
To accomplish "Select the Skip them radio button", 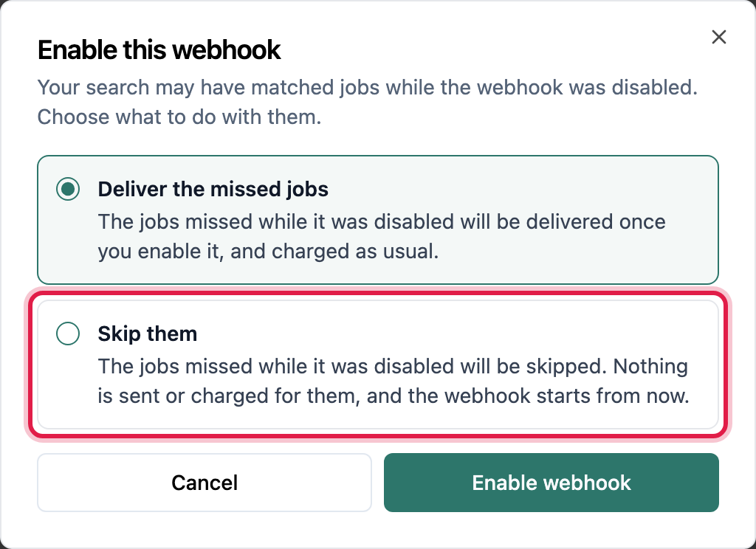I will 68,334.
